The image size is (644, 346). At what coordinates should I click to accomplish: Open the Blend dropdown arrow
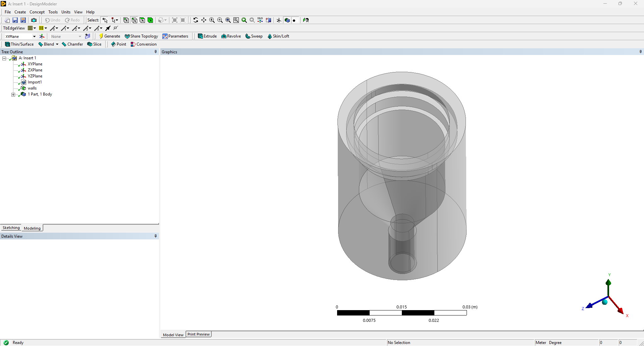(x=57, y=44)
